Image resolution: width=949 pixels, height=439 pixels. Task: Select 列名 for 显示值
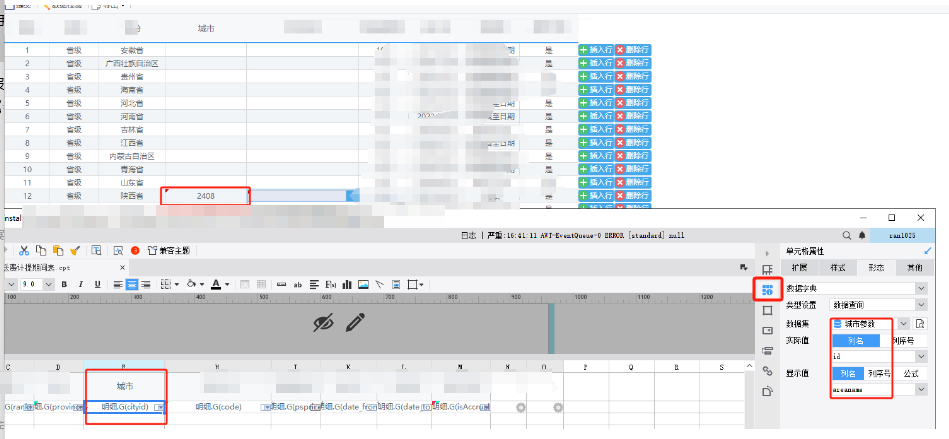[x=847, y=374]
